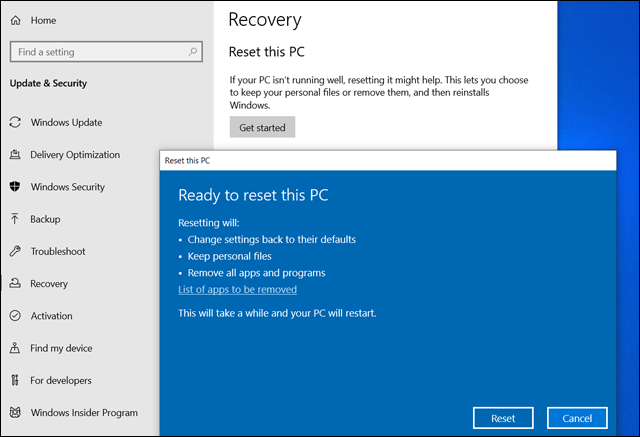Open the For developers icon
This screenshot has height=437, width=640.
tap(15, 380)
